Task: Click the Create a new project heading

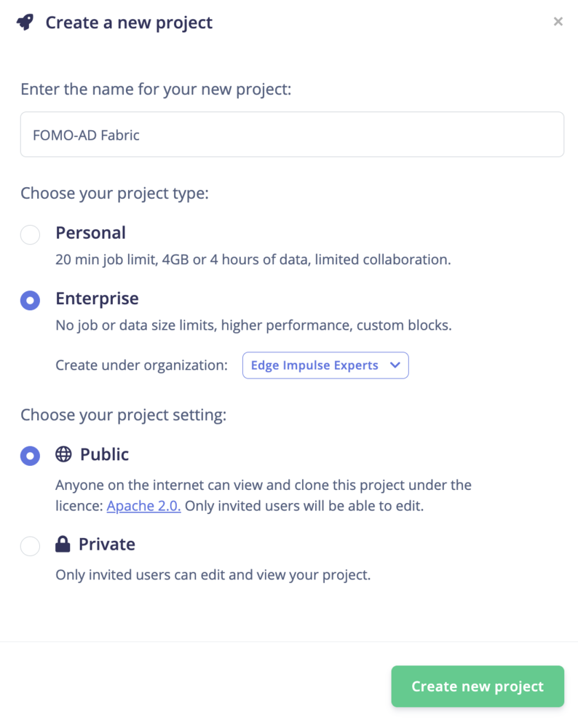Action: click(129, 23)
